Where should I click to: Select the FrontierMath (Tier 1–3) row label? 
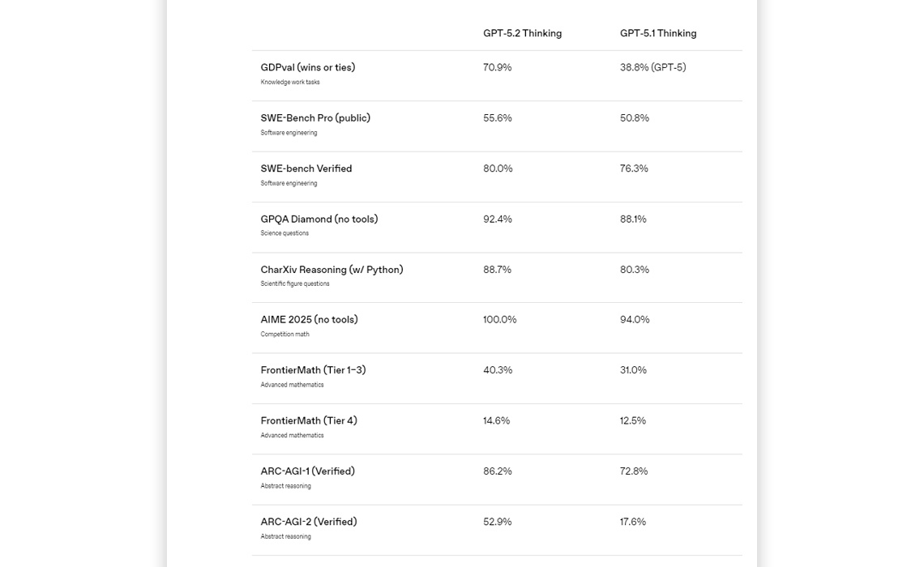pos(313,370)
